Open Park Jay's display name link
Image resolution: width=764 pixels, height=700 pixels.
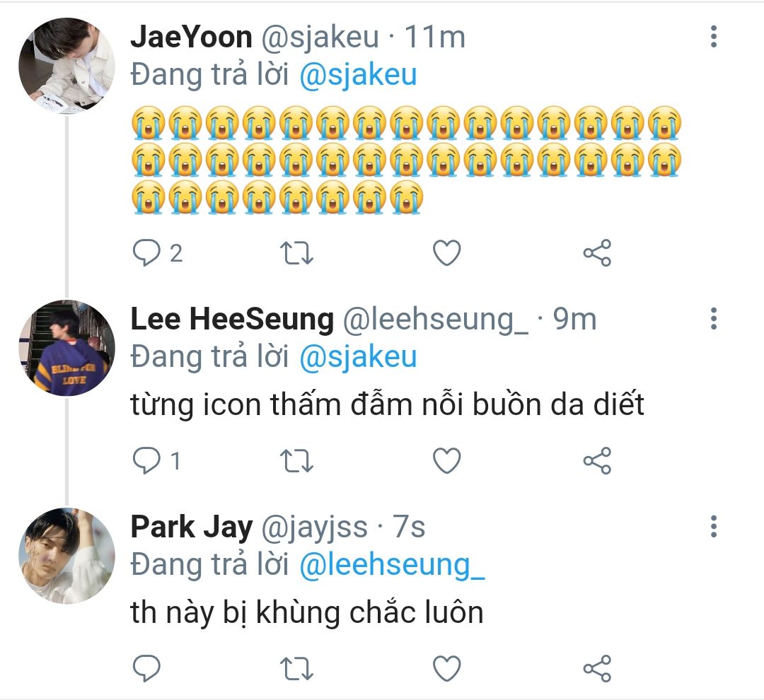(191, 527)
